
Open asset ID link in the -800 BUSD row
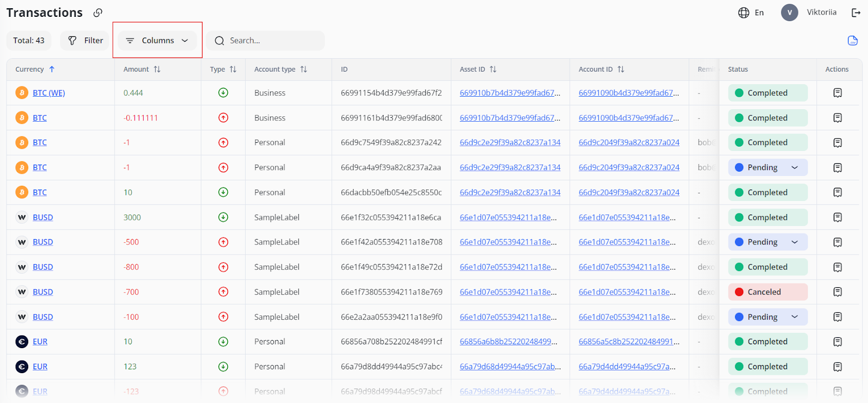pyautogui.click(x=508, y=267)
